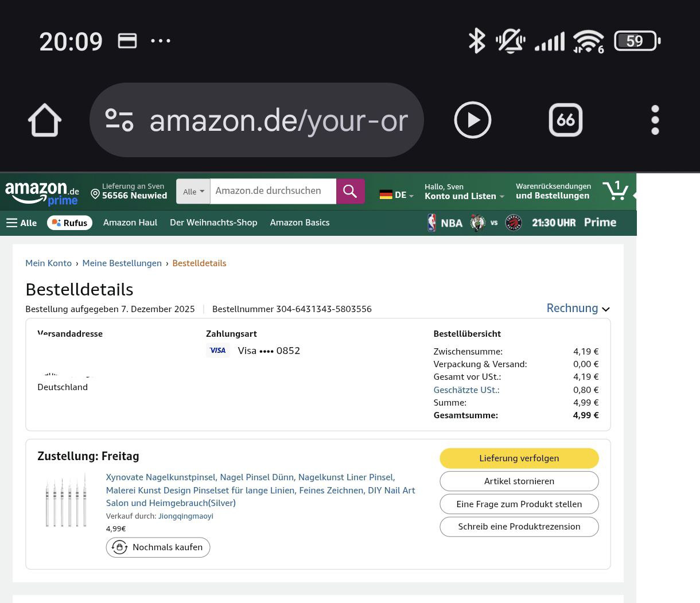
Task: Open the shopping cart icon
Action: pos(615,190)
